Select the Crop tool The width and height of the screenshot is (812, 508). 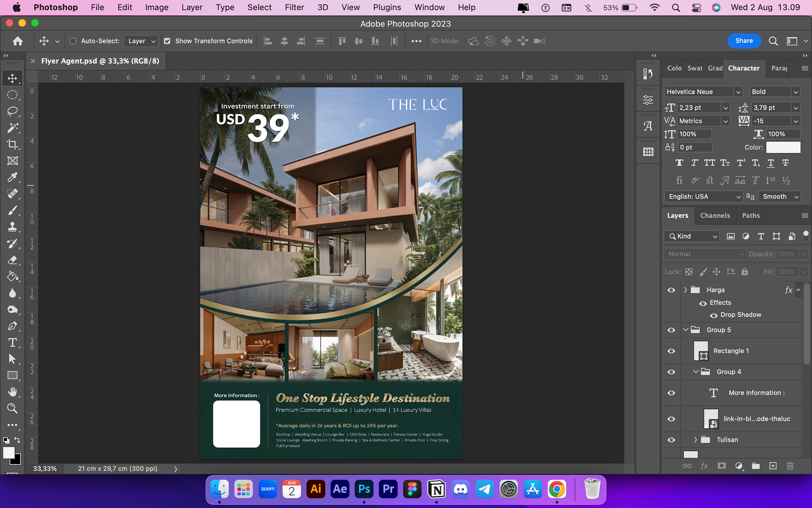pos(12,144)
